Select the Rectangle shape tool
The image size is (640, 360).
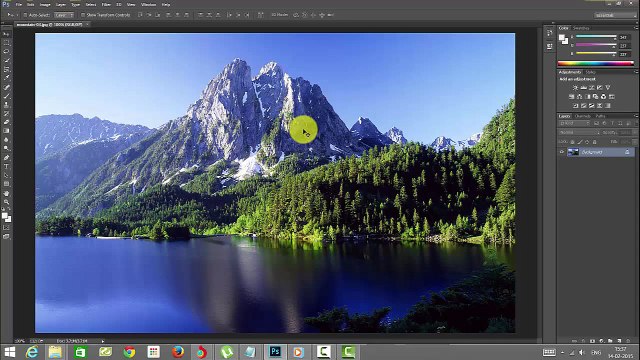(x=6, y=184)
